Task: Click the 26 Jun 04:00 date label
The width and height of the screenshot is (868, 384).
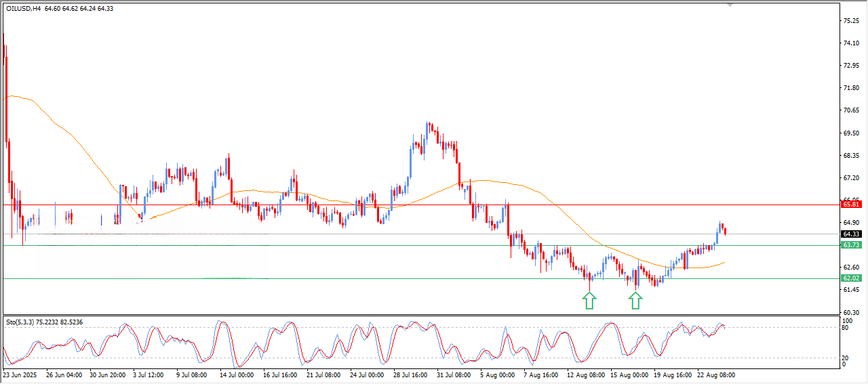Action: click(64, 375)
